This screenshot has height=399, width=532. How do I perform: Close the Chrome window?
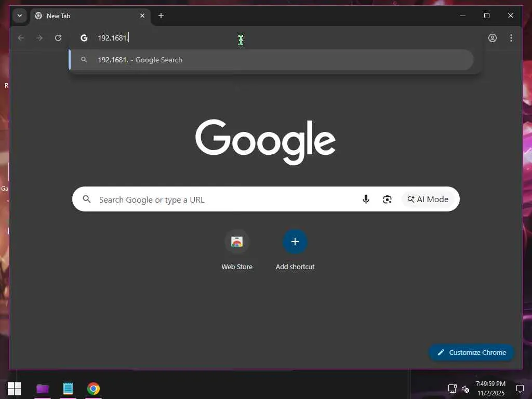point(510,16)
